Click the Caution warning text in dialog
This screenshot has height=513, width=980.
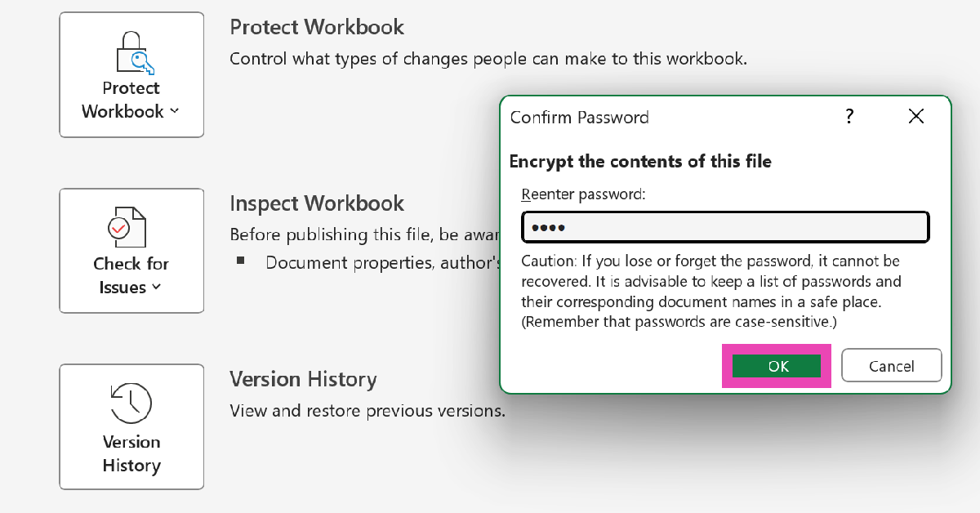coord(712,291)
